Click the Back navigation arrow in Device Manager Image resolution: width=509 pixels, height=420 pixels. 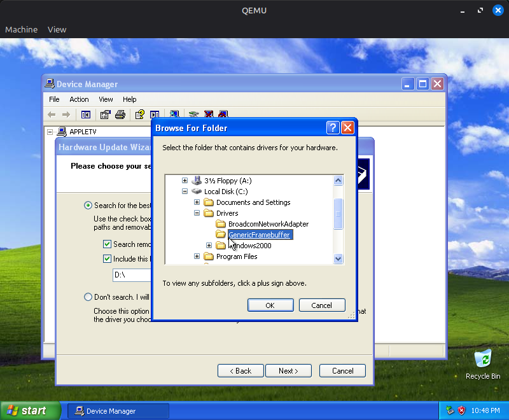tap(52, 114)
